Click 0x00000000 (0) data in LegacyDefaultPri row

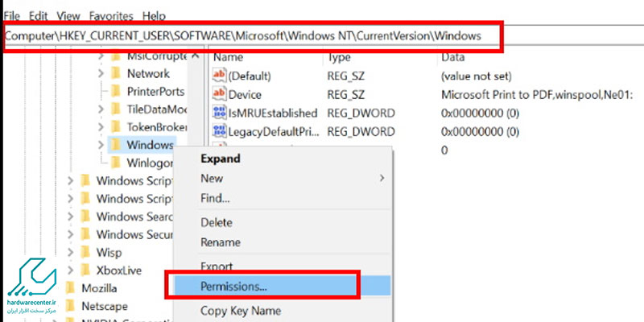(480, 132)
